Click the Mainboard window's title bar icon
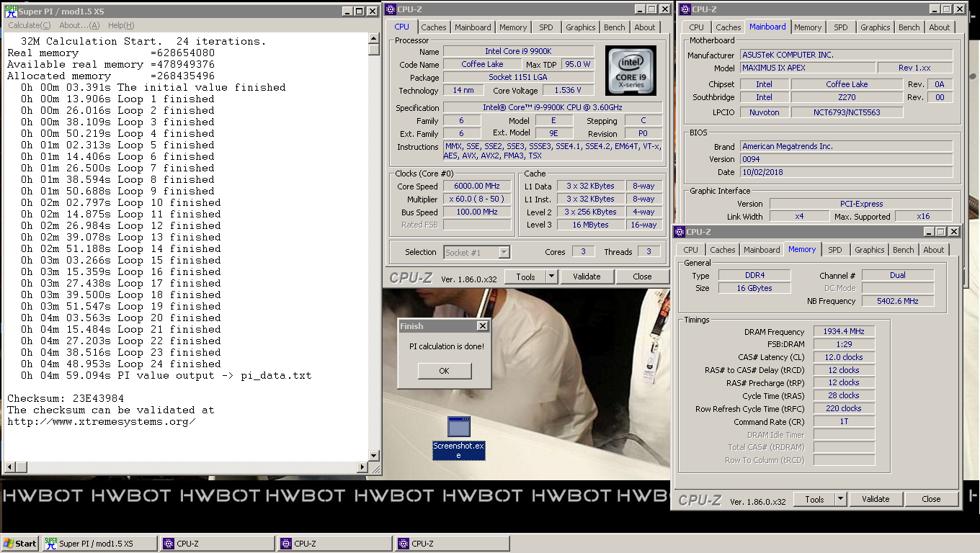 click(x=684, y=9)
